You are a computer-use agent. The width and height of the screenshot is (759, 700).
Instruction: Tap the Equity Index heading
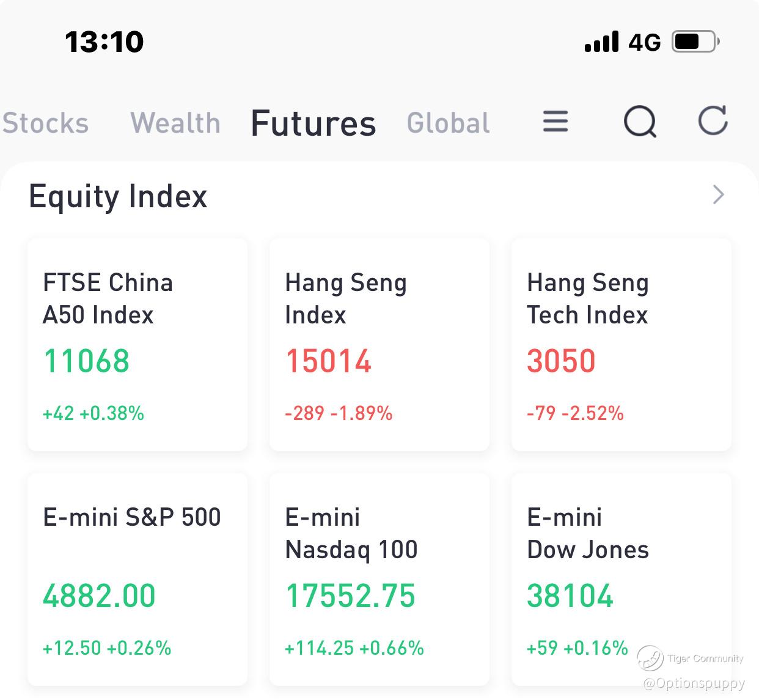[x=118, y=196]
